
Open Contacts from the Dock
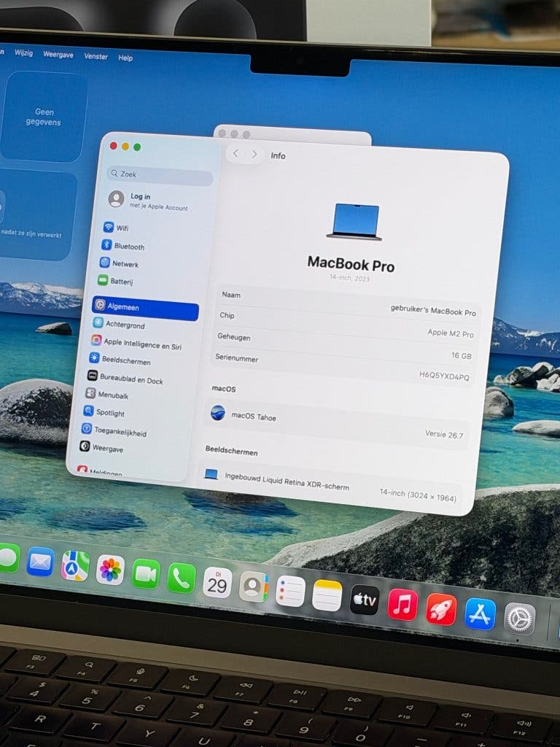pyautogui.click(x=254, y=587)
